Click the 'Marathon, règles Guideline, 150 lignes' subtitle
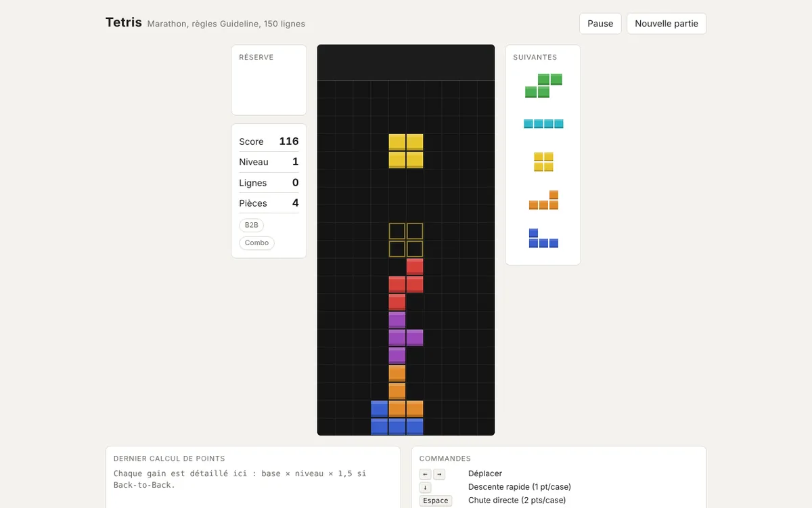 click(x=226, y=24)
